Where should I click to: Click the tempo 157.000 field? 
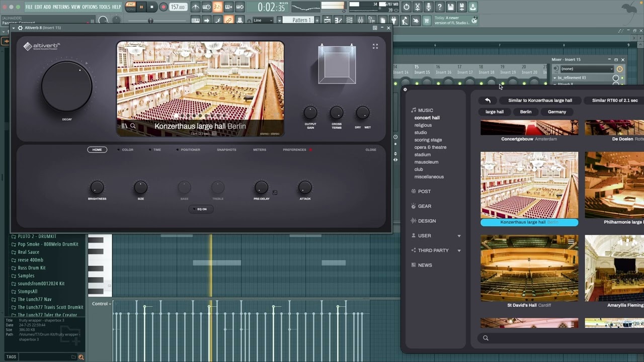(178, 7)
